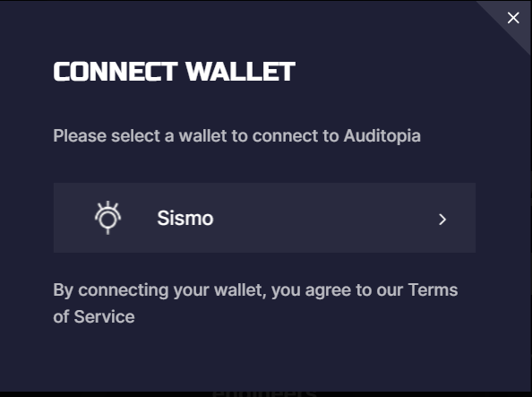Choose the Sismo wallet row's empty middle area

pos(322,218)
